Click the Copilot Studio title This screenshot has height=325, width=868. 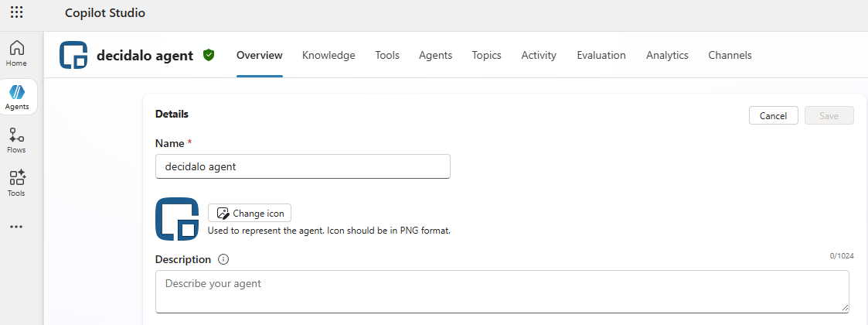click(105, 12)
